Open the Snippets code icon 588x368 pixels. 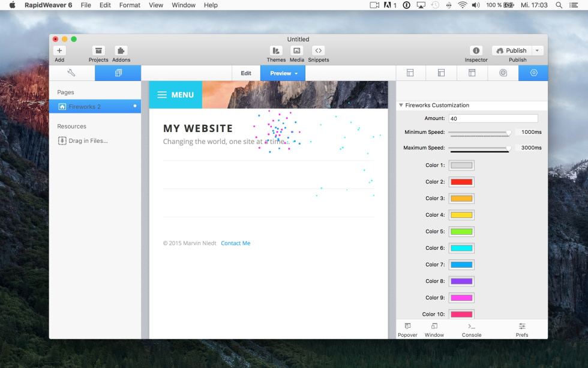[x=319, y=50]
